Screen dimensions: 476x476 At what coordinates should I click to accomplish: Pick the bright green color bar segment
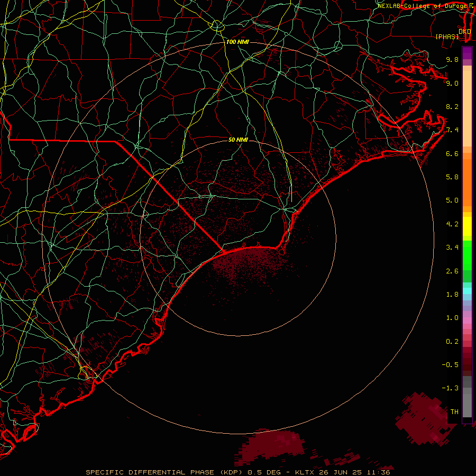click(467, 255)
